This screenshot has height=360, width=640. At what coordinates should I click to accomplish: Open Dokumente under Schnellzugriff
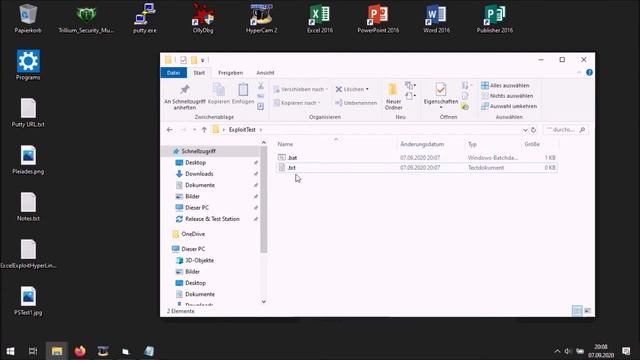[x=200, y=185]
